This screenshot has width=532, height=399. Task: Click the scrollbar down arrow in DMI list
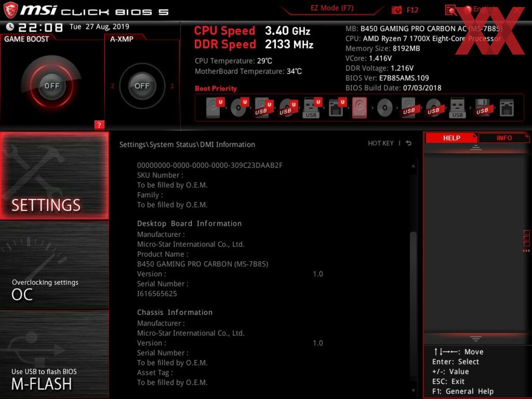coord(413,390)
